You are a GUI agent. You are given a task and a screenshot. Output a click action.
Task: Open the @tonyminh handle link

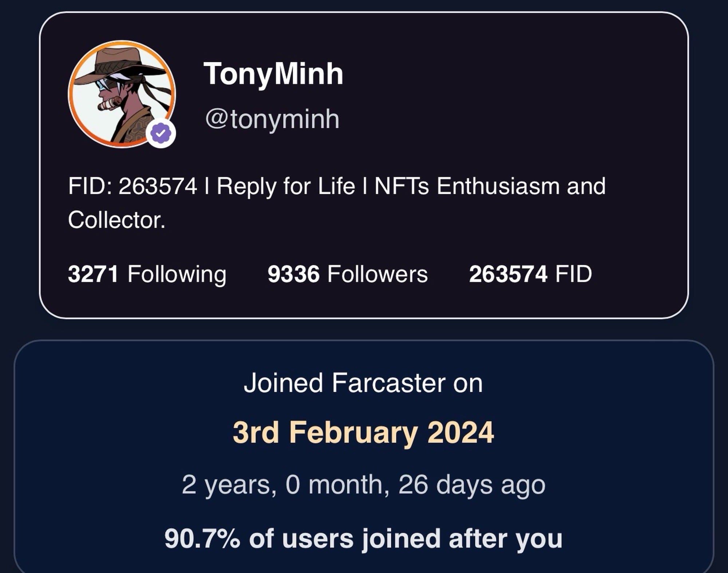pos(272,119)
